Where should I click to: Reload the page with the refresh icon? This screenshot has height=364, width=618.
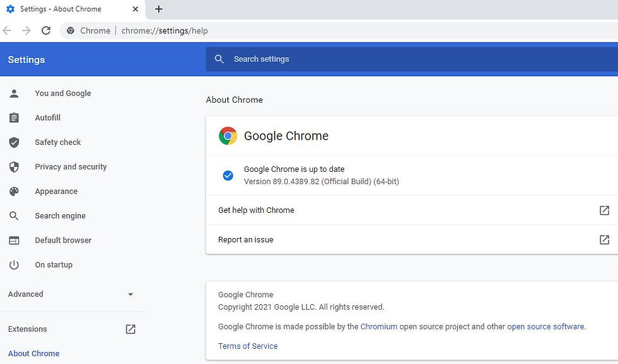click(46, 30)
